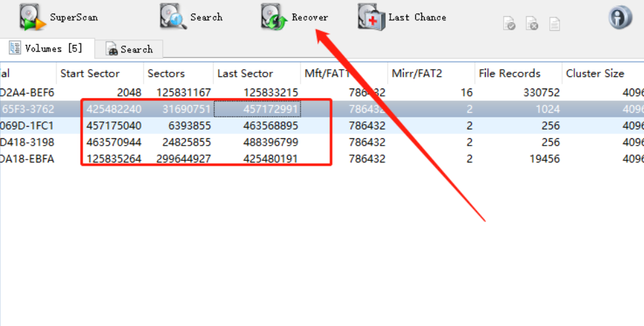Click last sector value 457172991
This screenshot has height=326, width=644.
coord(270,109)
